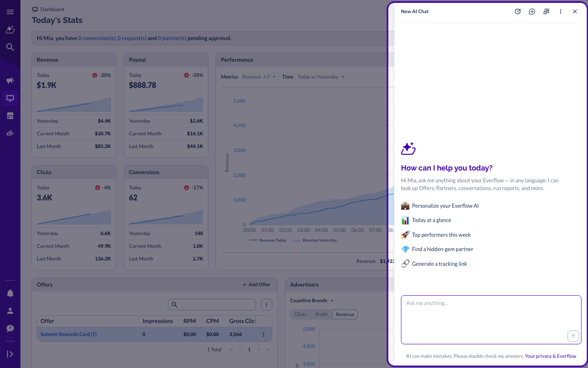Click the Revenue Yesterday legend entry
This screenshot has width=588, height=368.
[315, 240]
